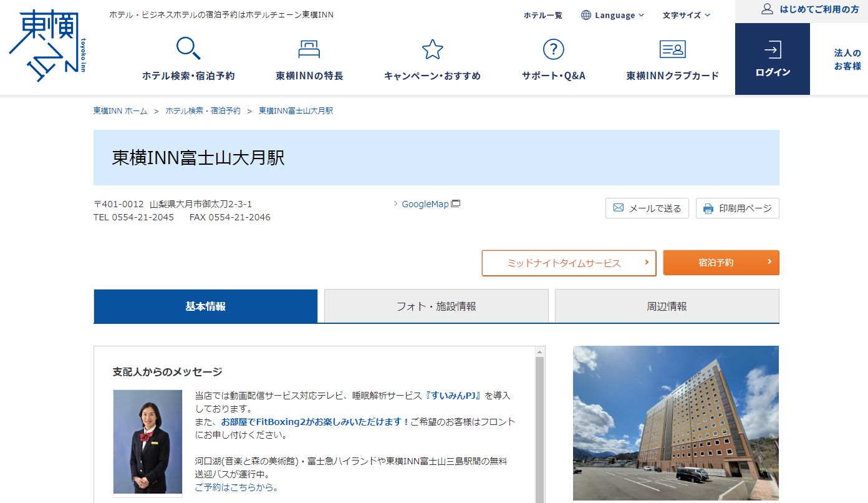This screenshot has width=868, height=503.
Task: Click ホテル検索・宿泊予約 breadcrumb link
Action: coord(203,110)
